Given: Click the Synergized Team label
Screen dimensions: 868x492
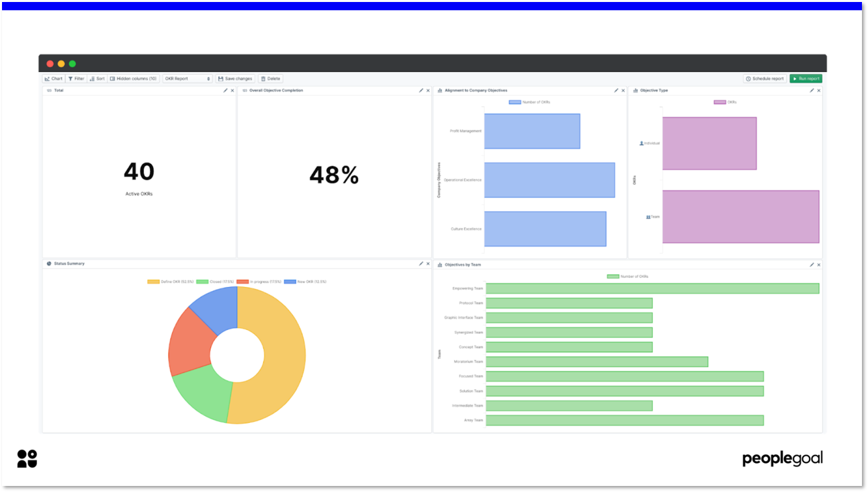Looking at the screenshot, I should pyautogui.click(x=468, y=333).
